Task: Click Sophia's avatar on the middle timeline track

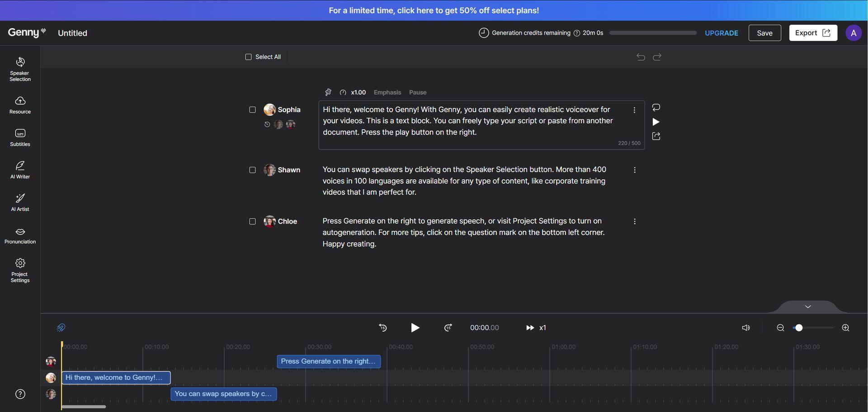Action: click(51, 378)
